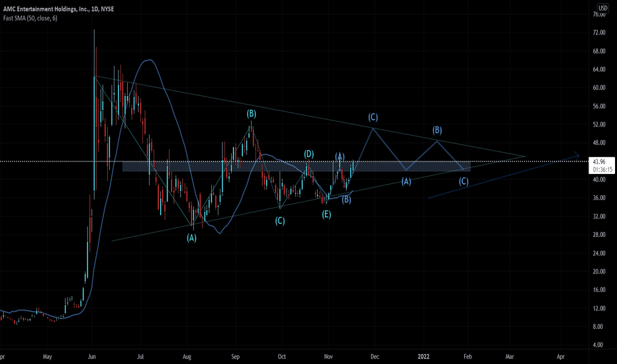Click the 4.00 price axis label

598,345
